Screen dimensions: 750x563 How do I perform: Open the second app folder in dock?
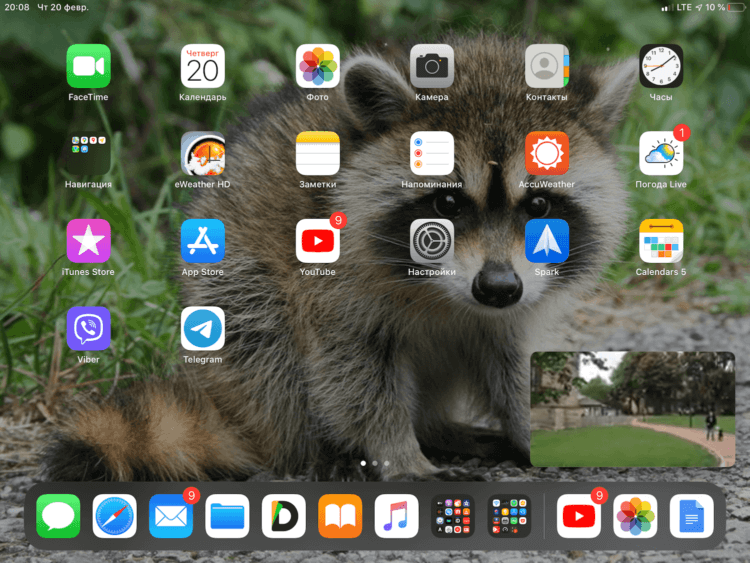click(509, 516)
